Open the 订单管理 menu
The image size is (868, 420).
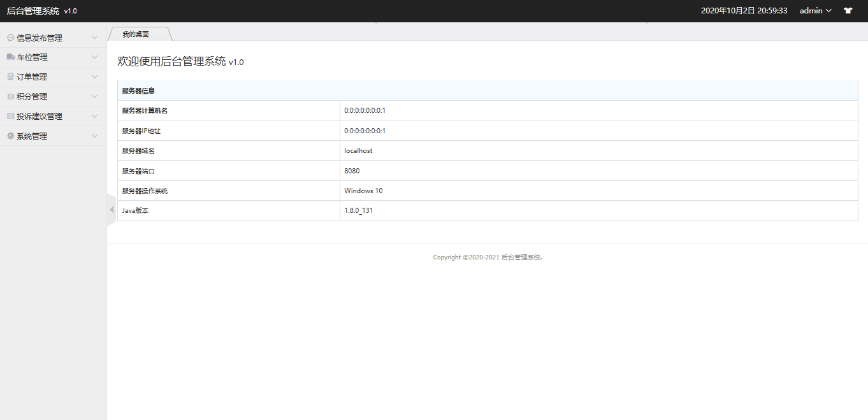[x=54, y=77]
